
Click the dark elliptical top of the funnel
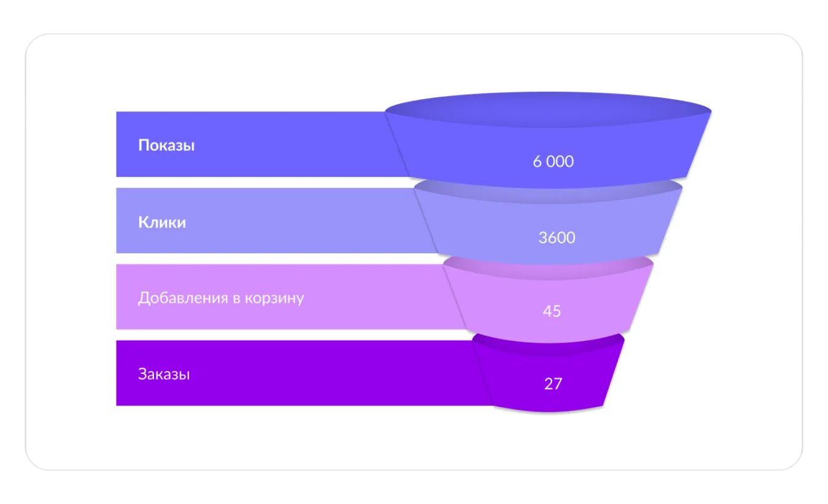pos(548,111)
